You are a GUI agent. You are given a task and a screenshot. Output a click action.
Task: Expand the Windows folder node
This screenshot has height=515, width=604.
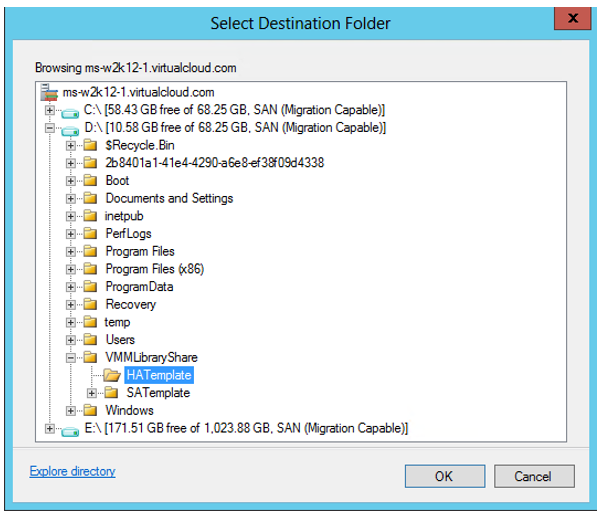[70, 411]
